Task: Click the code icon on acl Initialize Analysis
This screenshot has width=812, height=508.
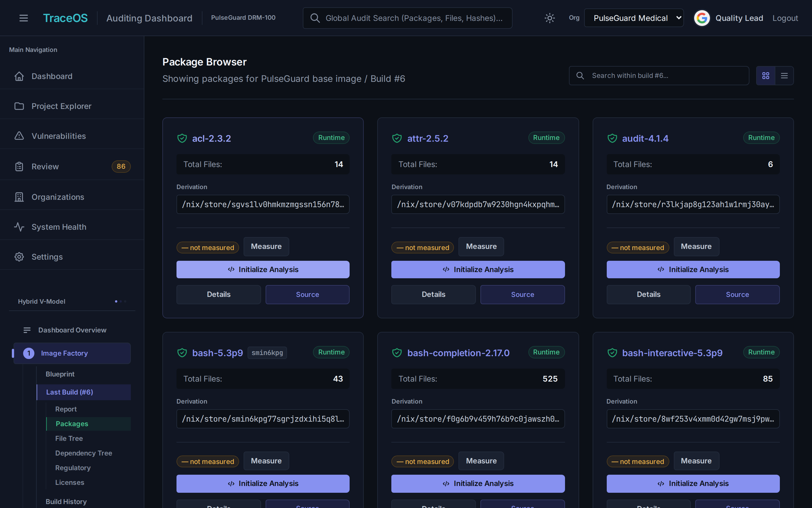Action: pyautogui.click(x=231, y=270)
